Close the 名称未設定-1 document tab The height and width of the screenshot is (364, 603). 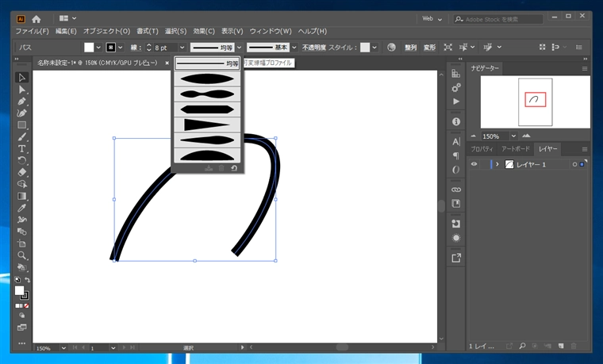pyautogui.click(x=167, y=63)
